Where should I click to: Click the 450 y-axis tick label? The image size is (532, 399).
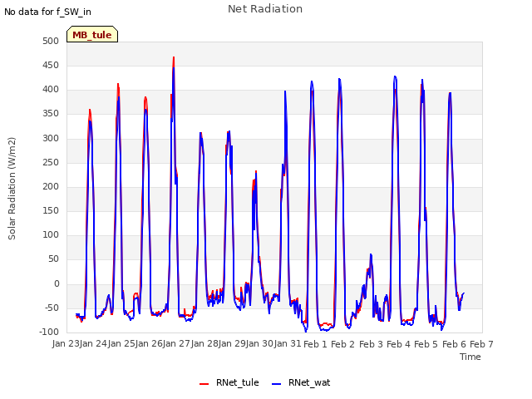pos(51,65)
